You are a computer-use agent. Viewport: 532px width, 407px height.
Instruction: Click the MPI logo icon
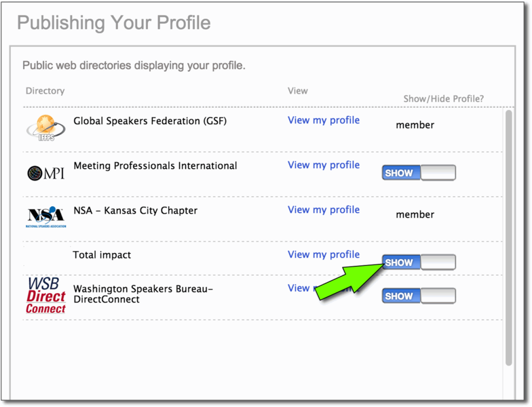(46, 174)
